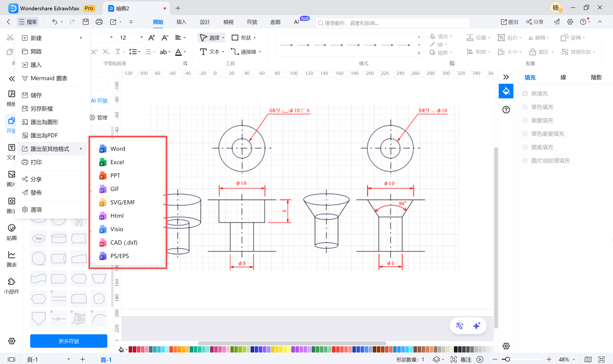Screen dimensions: 613x364
Task: Select the 圖案填充 radio option
Action: tap(525, 147)
